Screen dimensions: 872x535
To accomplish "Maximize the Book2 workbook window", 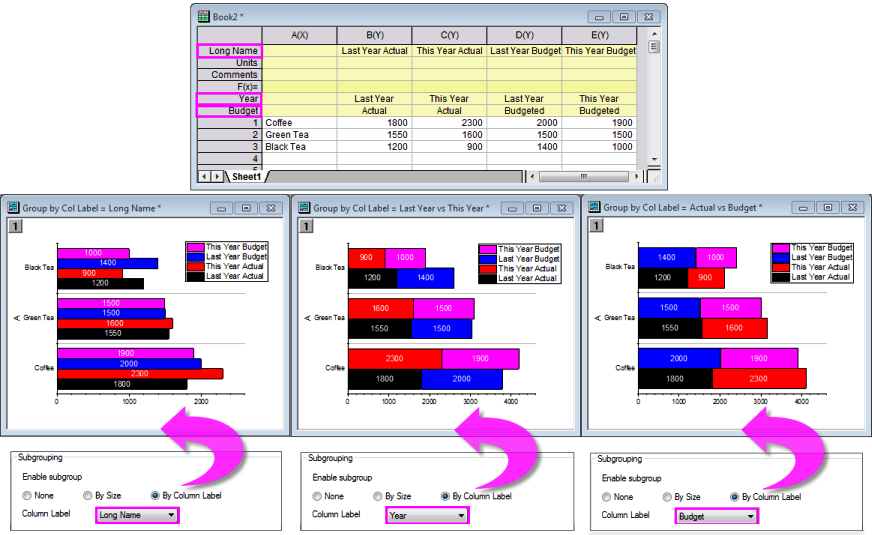I will pyautogui.click(x=624, y=17).
